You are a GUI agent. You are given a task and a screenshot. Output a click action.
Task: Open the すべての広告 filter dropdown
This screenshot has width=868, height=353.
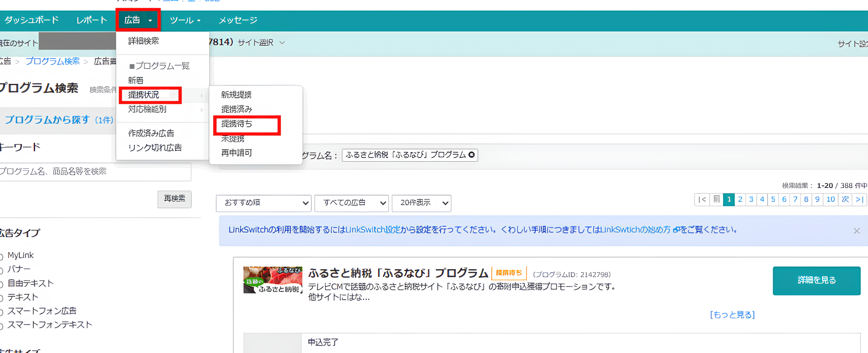coord(352,203)
